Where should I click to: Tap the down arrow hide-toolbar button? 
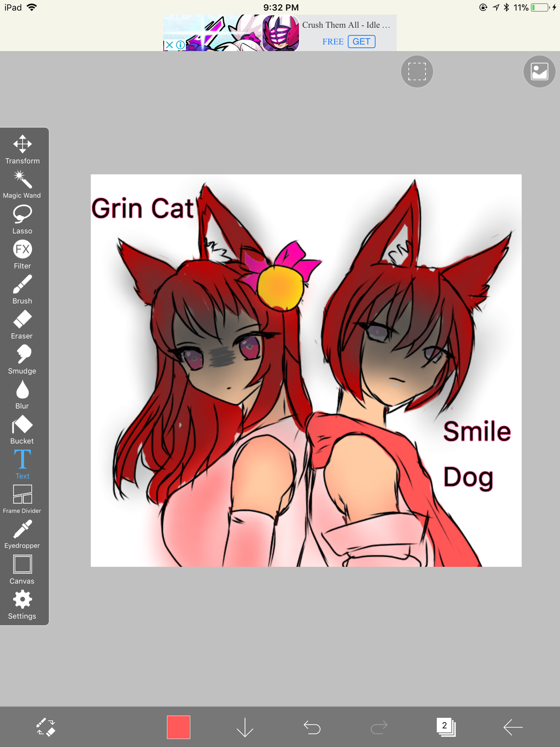[245, 727]
